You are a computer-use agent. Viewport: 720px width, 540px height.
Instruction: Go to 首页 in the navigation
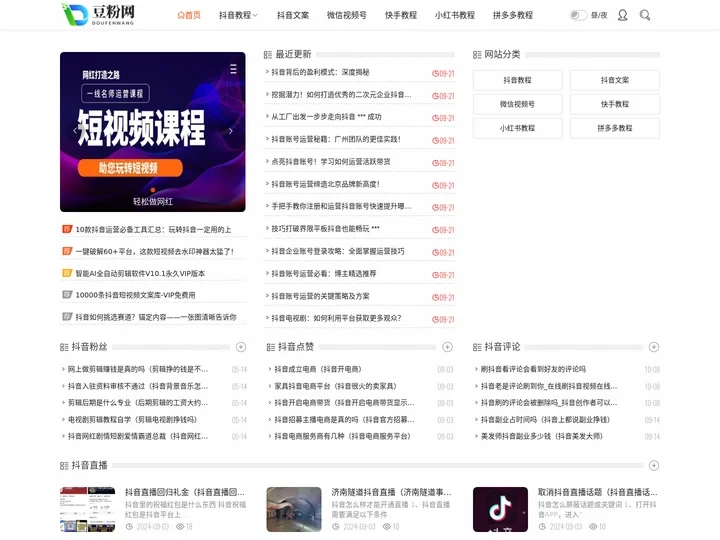click(x=189, y=15)
